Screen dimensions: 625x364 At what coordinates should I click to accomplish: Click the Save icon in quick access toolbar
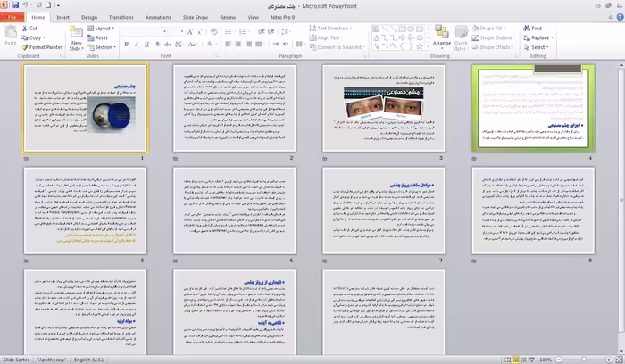(15, 5)
